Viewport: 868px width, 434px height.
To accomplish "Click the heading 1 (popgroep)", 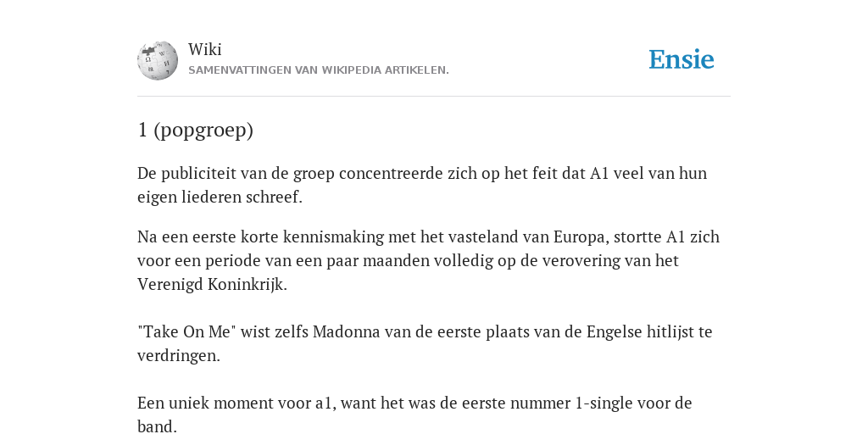I will (x=196, y=130).
